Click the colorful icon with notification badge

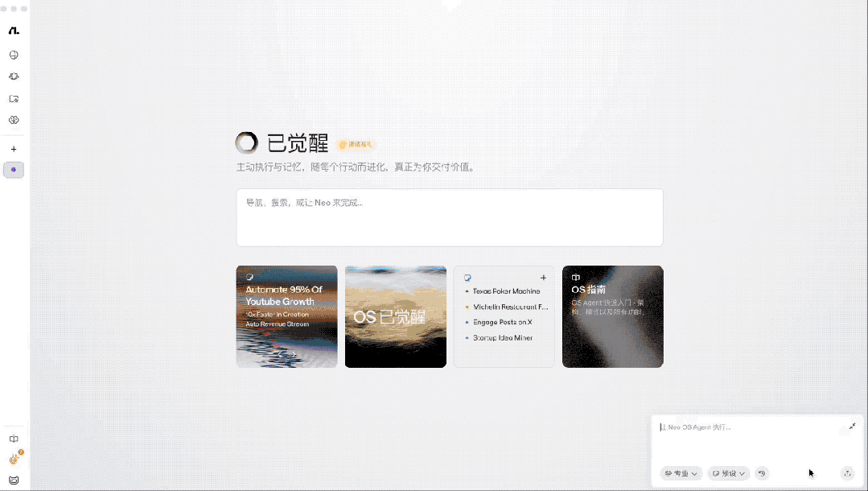14,457
